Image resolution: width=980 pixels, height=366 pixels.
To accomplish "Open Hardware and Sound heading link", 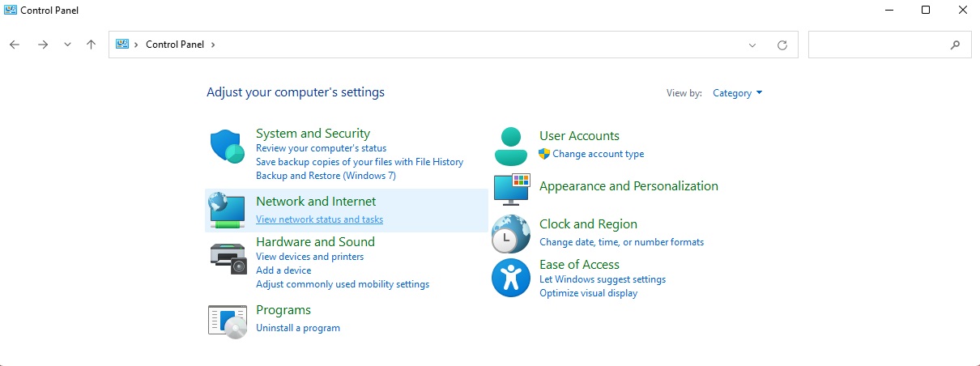I will [315, 242].
